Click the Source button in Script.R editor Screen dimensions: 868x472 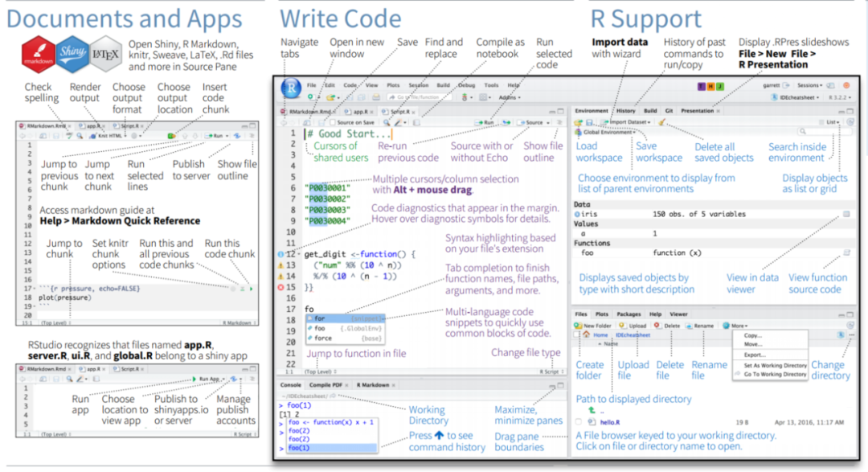click(x=531, y=122)
